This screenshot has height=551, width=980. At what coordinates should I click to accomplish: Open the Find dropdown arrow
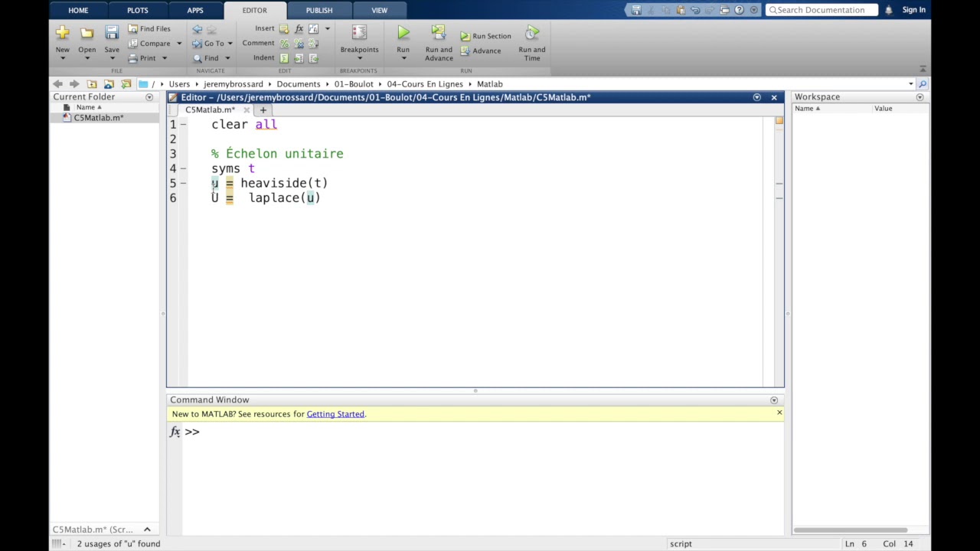[227, 58]
